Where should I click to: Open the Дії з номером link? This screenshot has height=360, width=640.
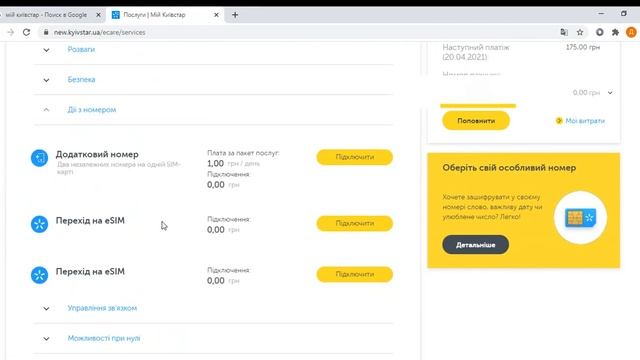click(x=92, y=110)
